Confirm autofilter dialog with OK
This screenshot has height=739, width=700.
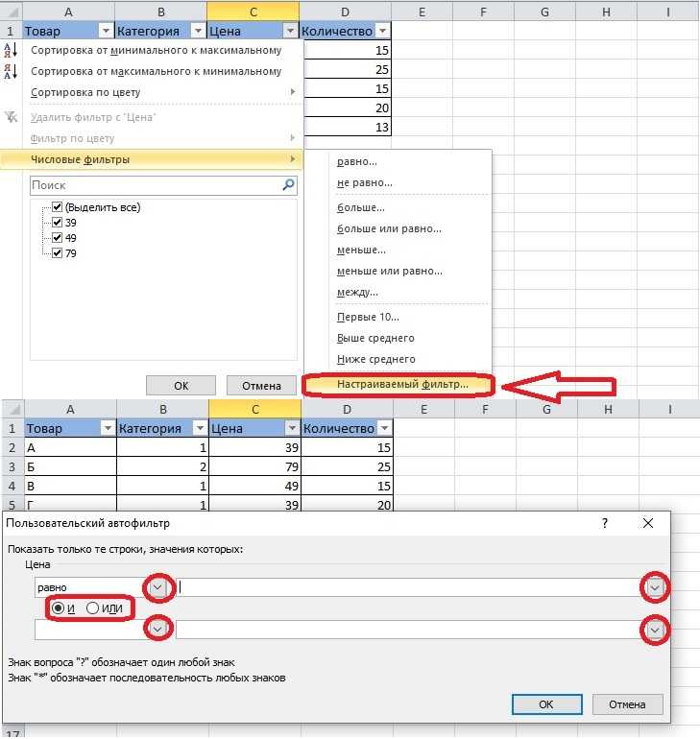coord(546,704)
